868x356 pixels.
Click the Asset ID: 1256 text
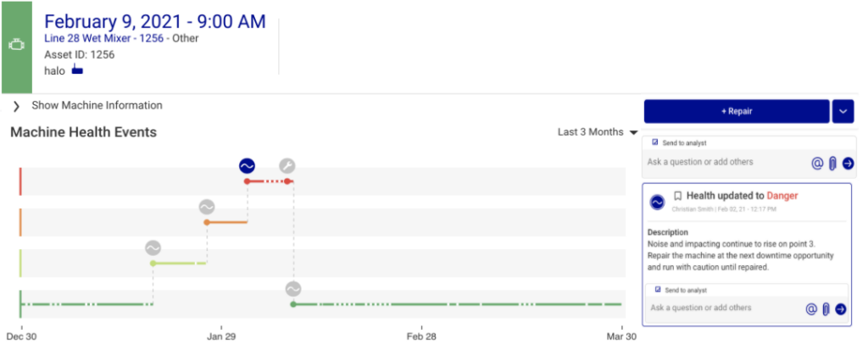click(x=79, y=55)
